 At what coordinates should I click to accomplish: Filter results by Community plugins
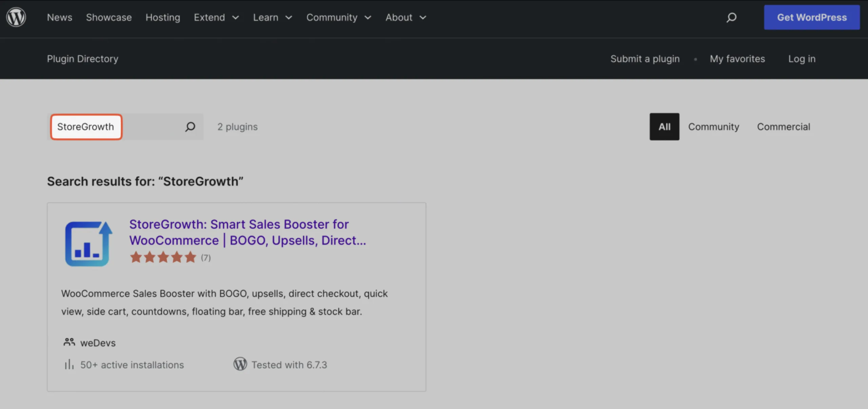click(713, 127)
